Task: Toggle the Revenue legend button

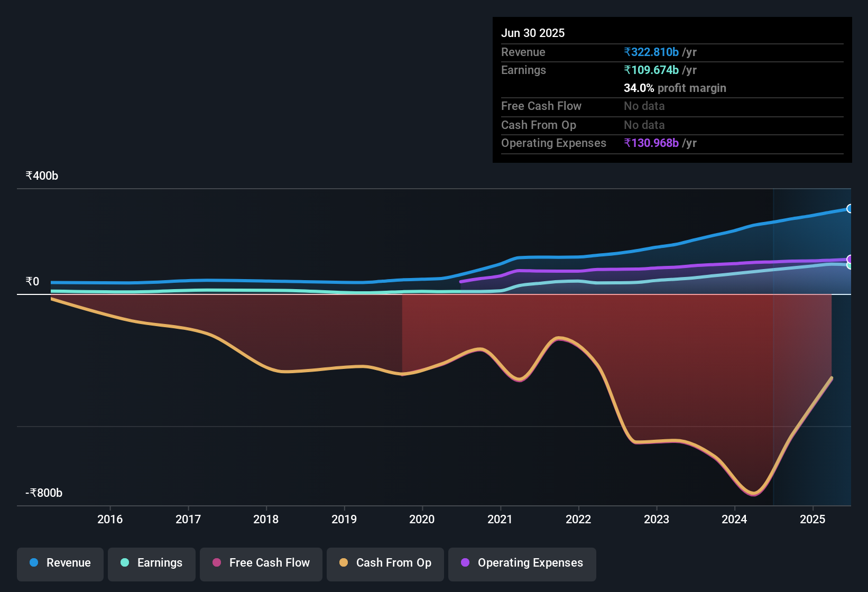Action: (x=60, y=563)
